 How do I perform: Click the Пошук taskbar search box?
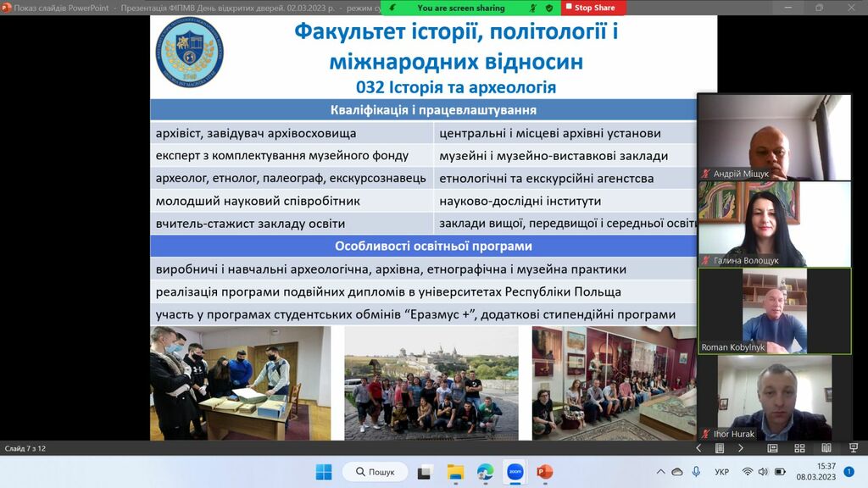coord(375,471)
